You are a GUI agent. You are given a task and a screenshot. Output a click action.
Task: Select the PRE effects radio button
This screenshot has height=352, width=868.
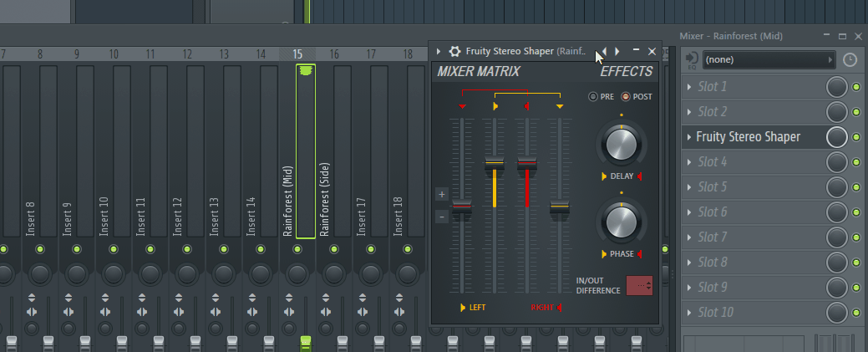tap(593, 96)
